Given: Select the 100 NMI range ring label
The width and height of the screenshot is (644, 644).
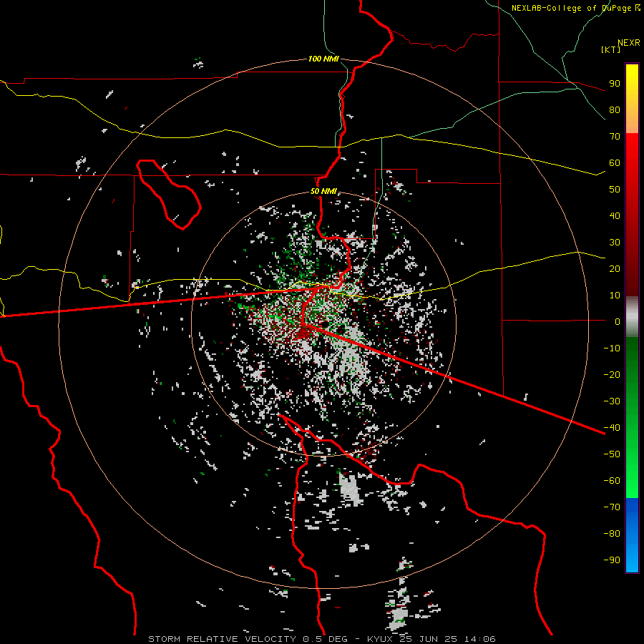Looking at the screenshot, I should 323,59.
